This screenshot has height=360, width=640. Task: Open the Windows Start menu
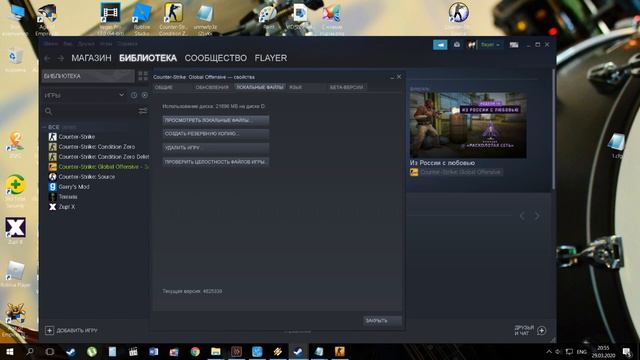click(x=9, y=352)
